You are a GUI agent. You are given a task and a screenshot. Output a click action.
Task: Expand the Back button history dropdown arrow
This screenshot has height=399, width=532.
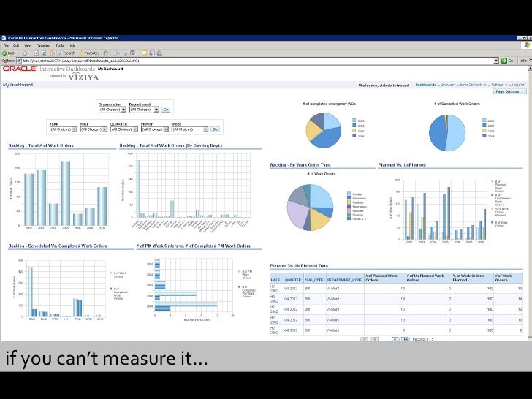(x=19, y=53)
